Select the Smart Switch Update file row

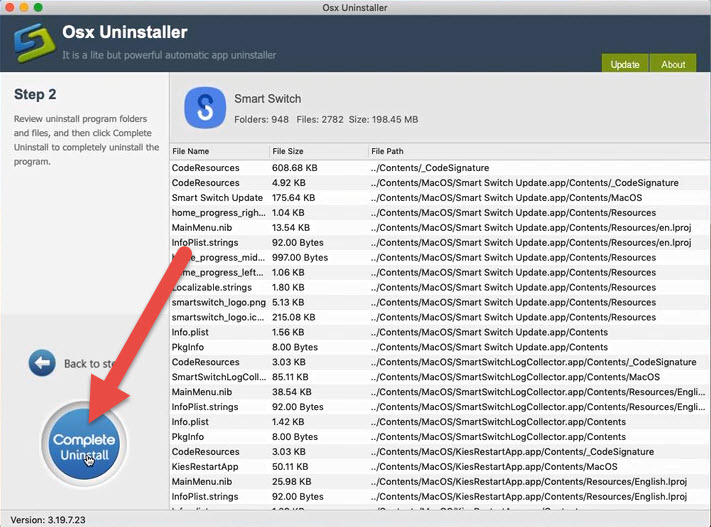(440, 198)
